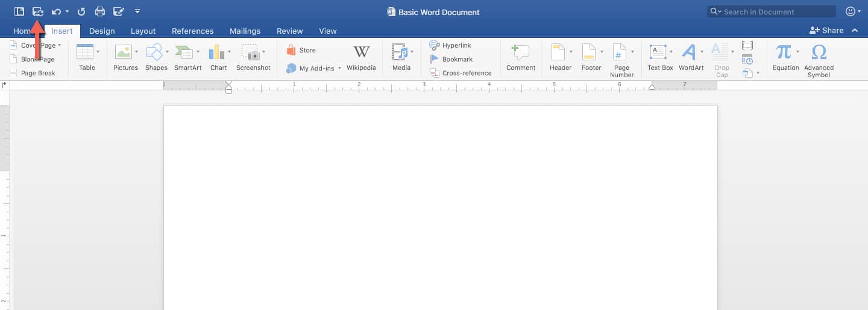Click the Chart icon
The width and height of the screenshot is (868, 310).
218,58
